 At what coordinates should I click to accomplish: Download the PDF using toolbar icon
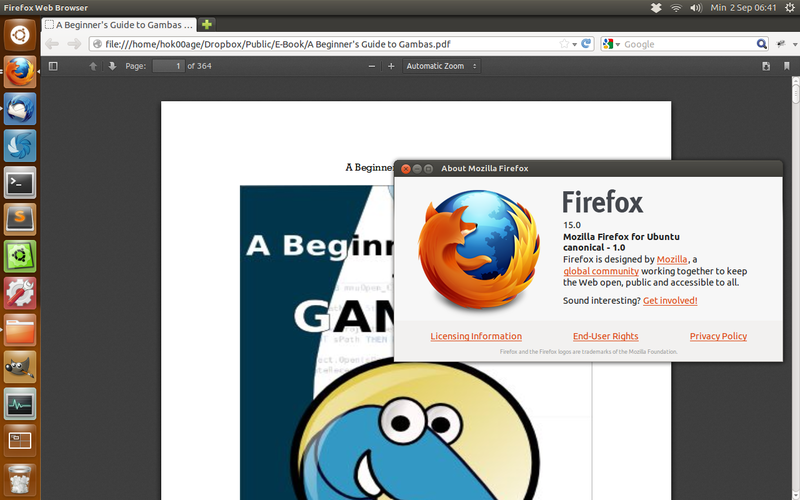(x=766, y=66)
